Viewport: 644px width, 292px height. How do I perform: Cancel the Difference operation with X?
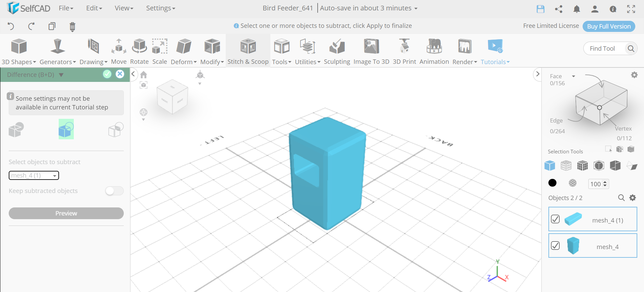click(120, 74)
